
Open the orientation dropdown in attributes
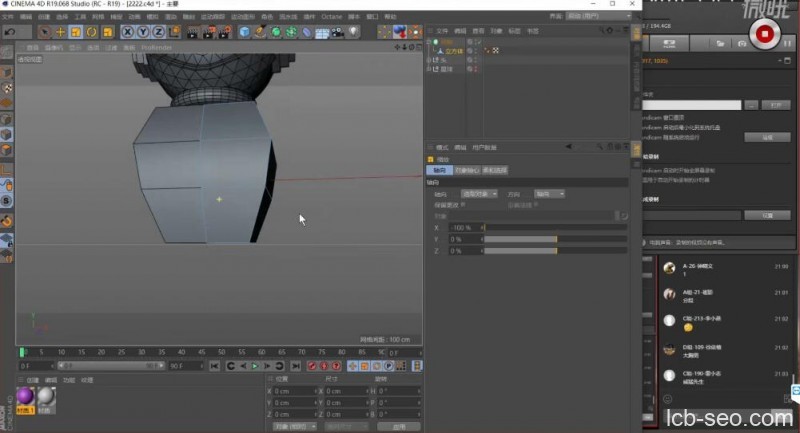(x=549, y=194)
